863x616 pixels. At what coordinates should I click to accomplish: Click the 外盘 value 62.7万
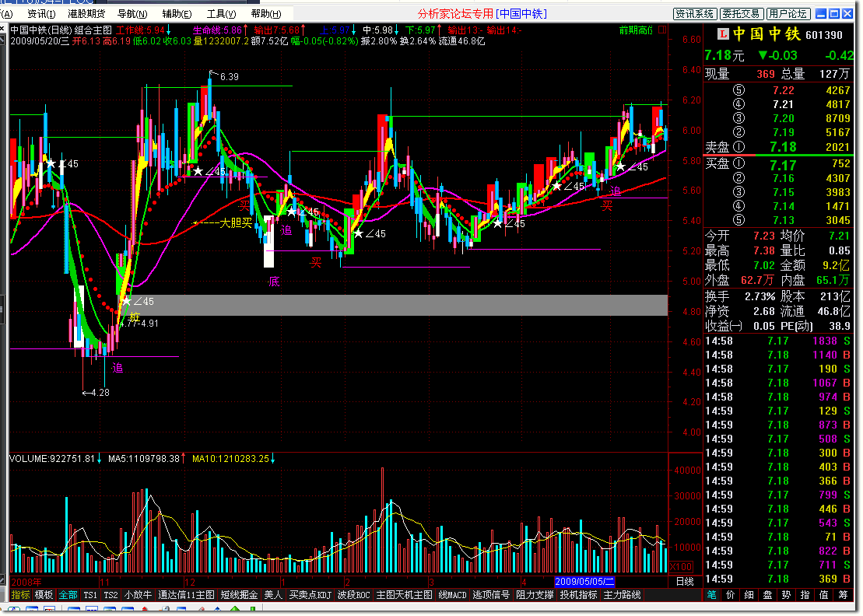pyautogui.click(x=757, y=280)
